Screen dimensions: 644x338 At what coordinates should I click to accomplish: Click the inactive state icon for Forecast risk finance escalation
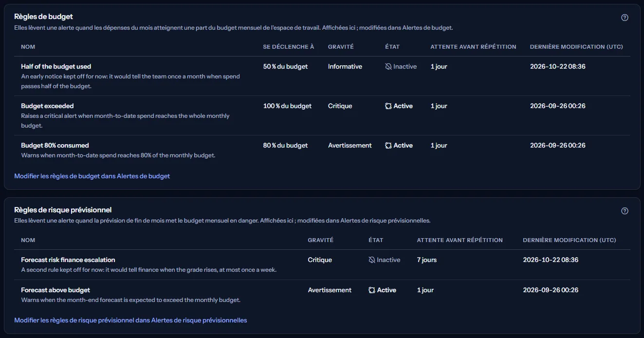(372, 260)
